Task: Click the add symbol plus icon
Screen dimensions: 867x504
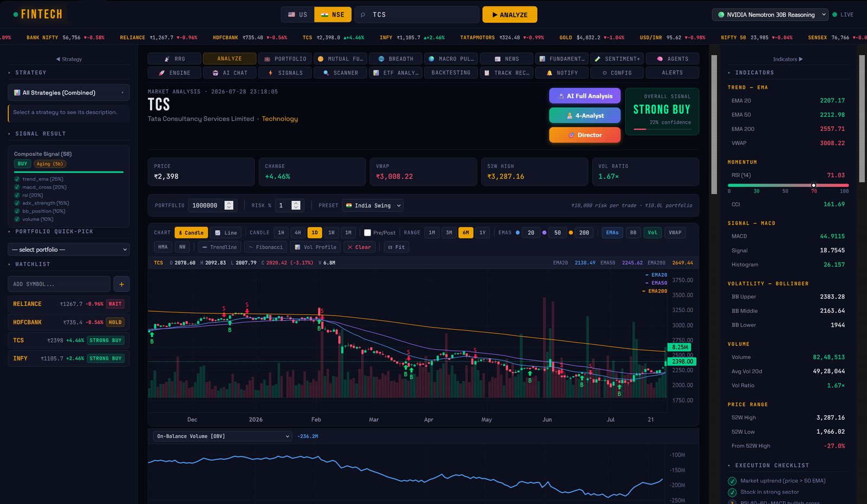Action: 121,284
